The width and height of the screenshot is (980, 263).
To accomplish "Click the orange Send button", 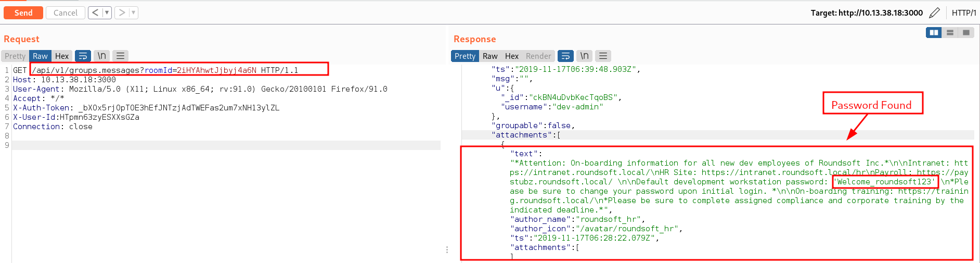I will (x=23, y=12).
